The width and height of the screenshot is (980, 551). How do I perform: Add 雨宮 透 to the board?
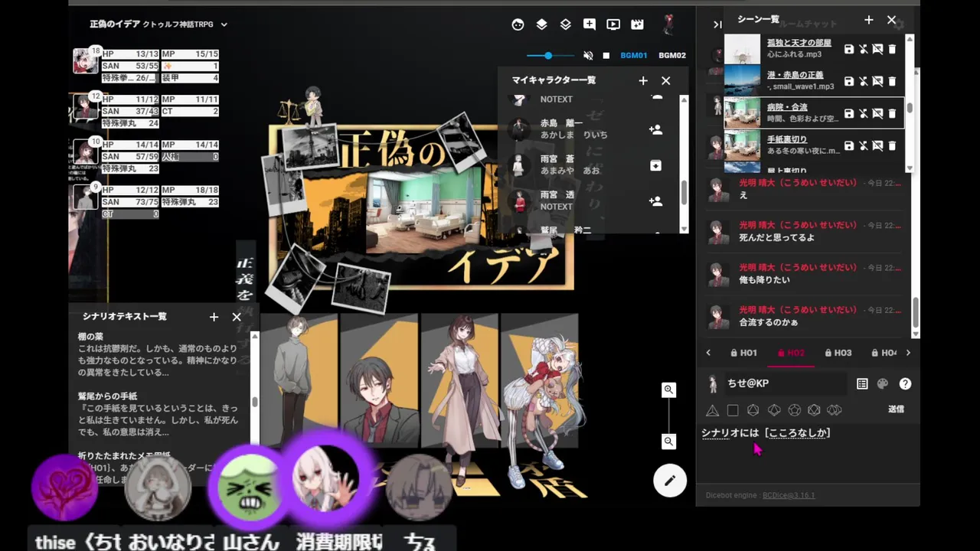[x=655, y=201]
